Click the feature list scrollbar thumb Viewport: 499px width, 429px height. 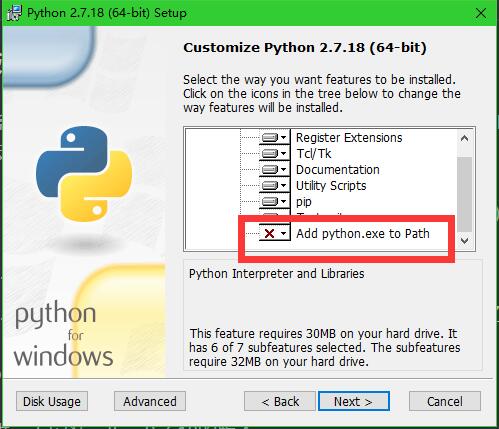tap(465, 194)
